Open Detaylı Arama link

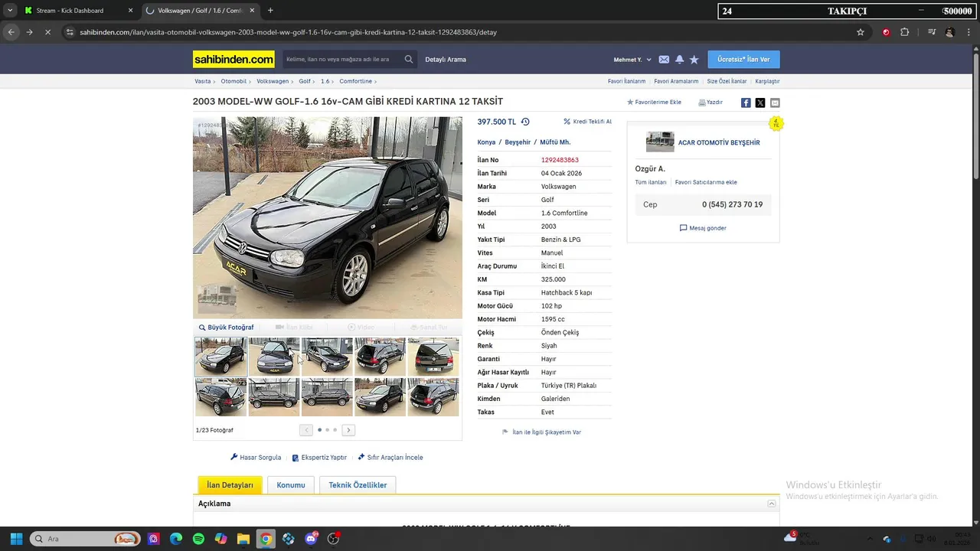[446, 60]
